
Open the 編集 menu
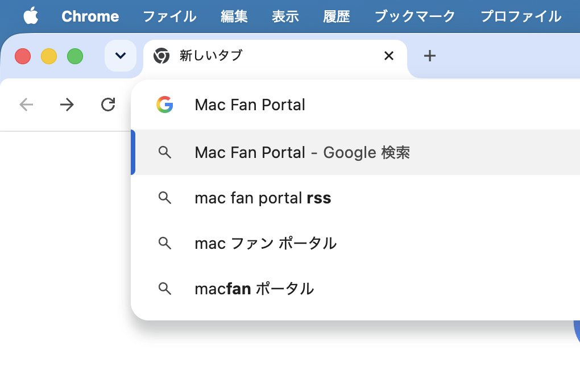point(234,16)
